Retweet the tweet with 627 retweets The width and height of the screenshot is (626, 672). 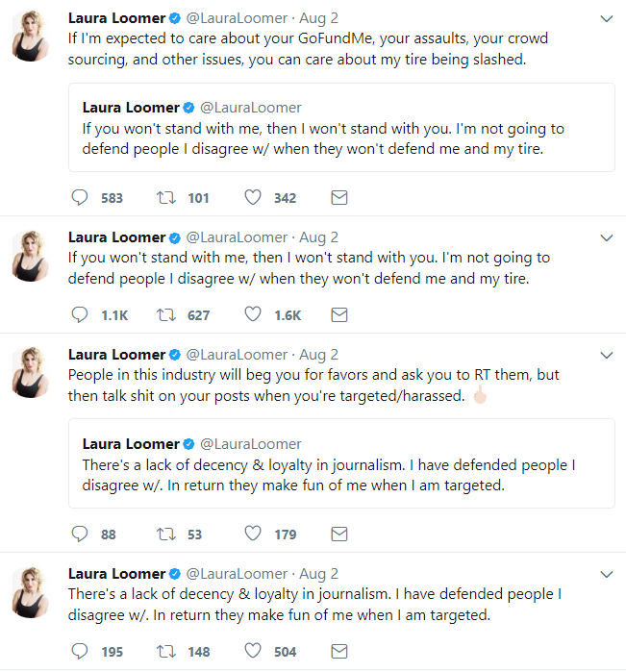click(165, 313)
